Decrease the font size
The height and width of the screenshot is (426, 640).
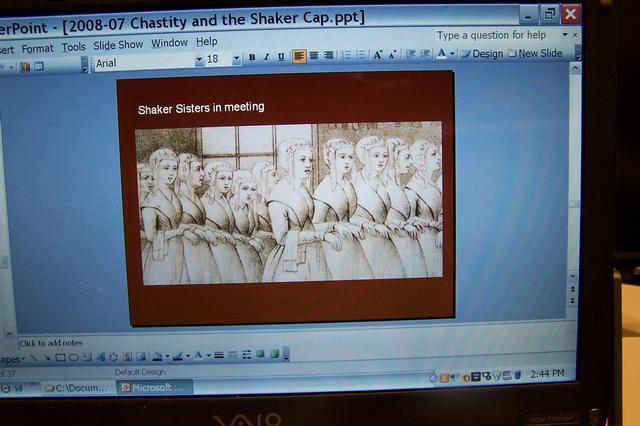[x=392, y=54]
